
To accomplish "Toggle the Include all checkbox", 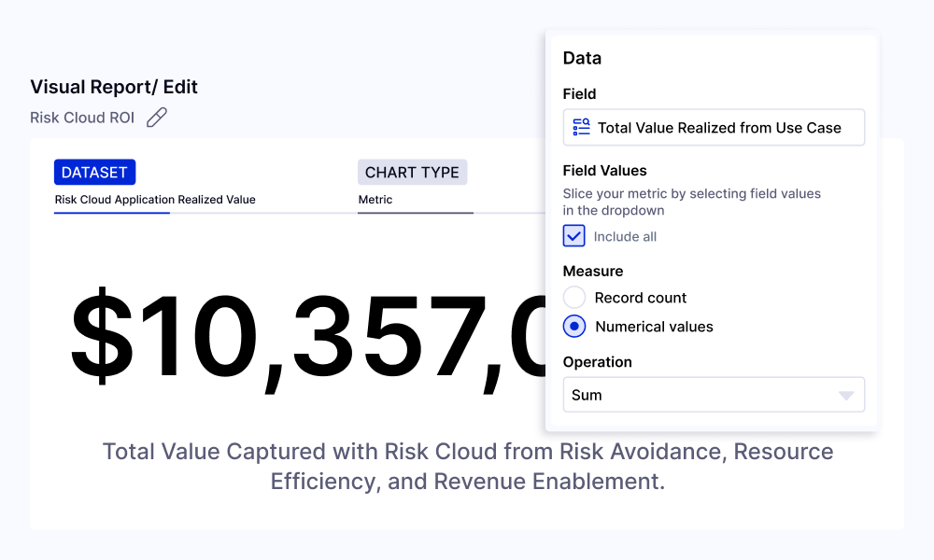I will pos(573,235).
